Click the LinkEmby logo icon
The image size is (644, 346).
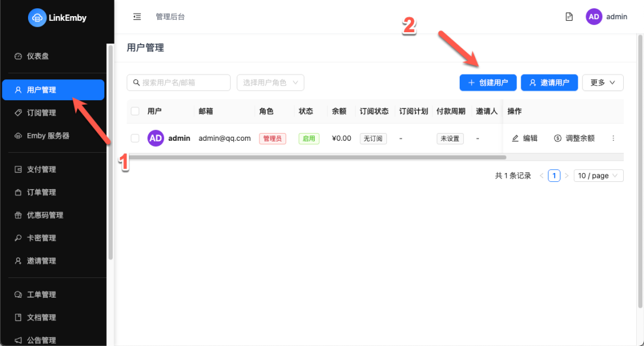click(x=37, y=18)
